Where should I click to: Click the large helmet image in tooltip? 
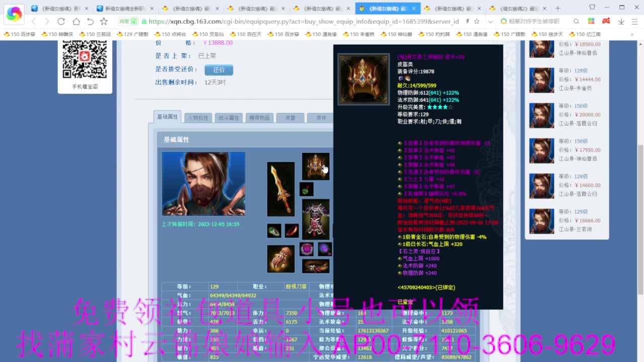tap(363, 79)
